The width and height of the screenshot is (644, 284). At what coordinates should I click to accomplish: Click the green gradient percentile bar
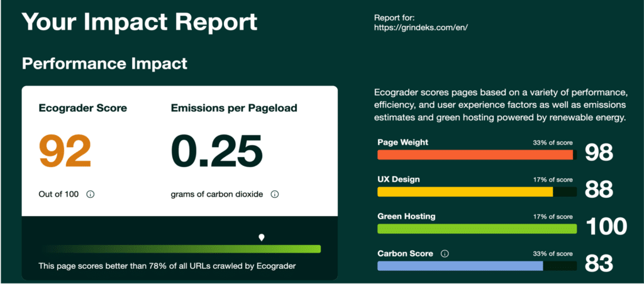click(179, 249)
